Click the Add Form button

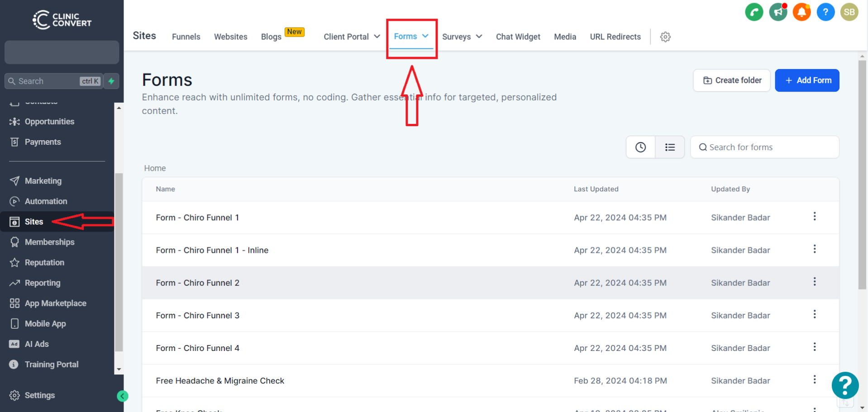[807, 81]
